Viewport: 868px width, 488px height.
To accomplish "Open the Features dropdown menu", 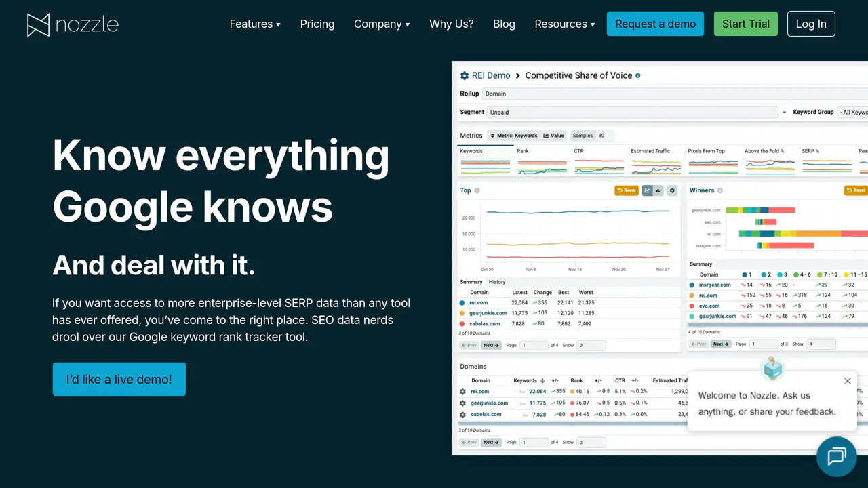I will point(255,24).
